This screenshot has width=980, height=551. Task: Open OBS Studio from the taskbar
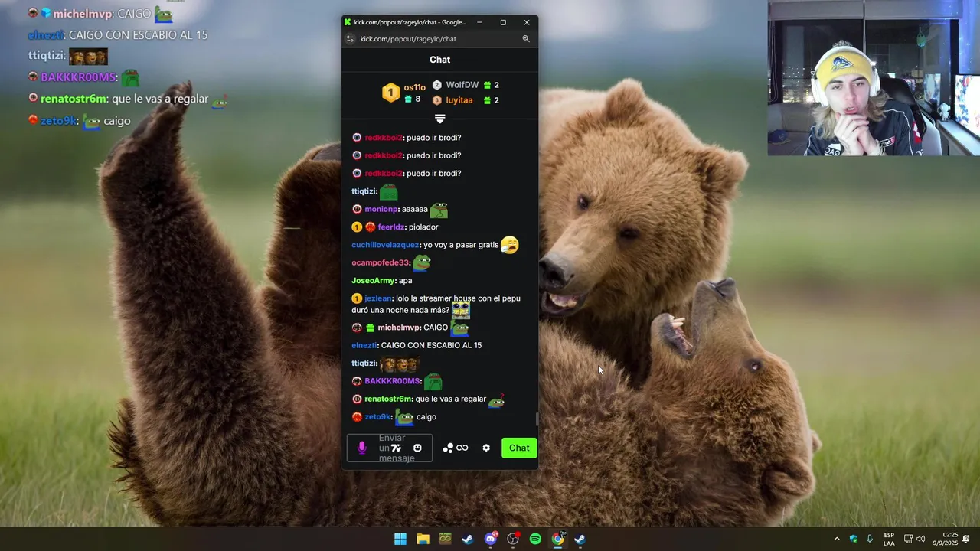tap(513, 539)
